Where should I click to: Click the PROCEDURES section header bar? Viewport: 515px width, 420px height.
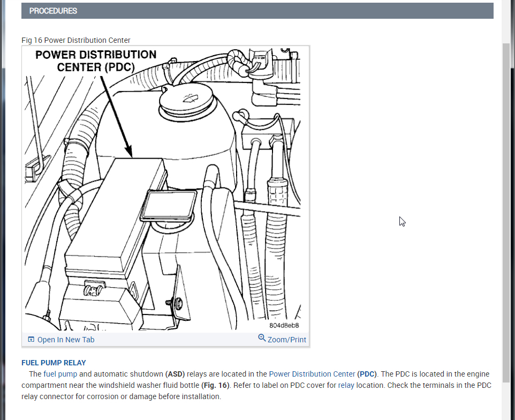click(257, 11)
